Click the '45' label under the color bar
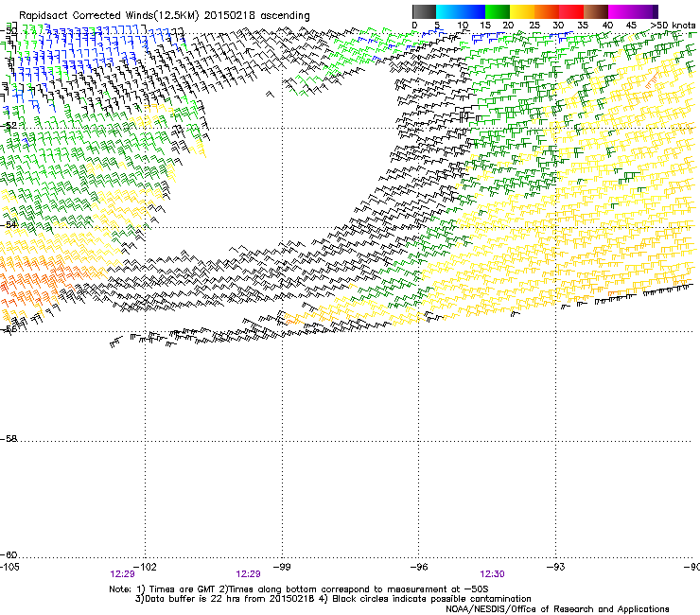 (631, 26)
